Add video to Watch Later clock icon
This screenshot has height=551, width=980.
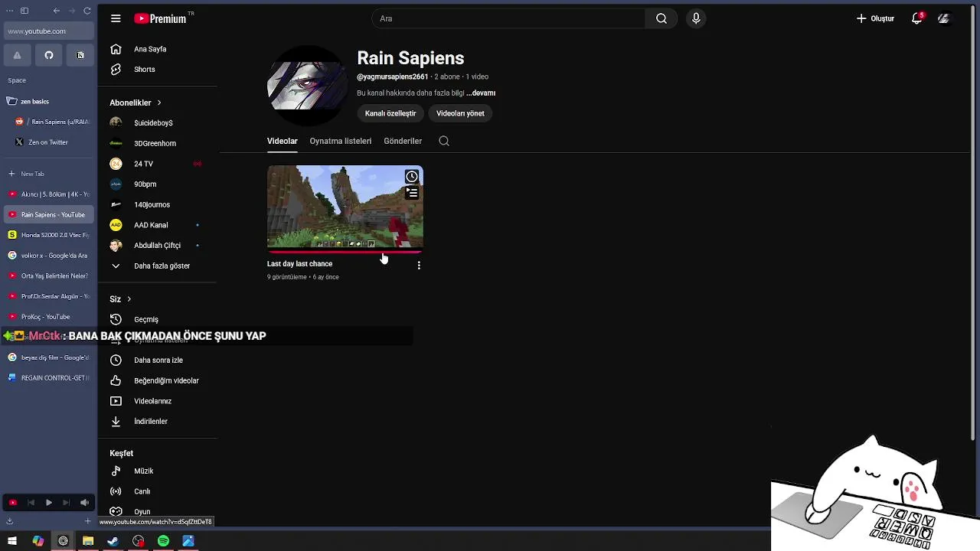pos(412,177)
